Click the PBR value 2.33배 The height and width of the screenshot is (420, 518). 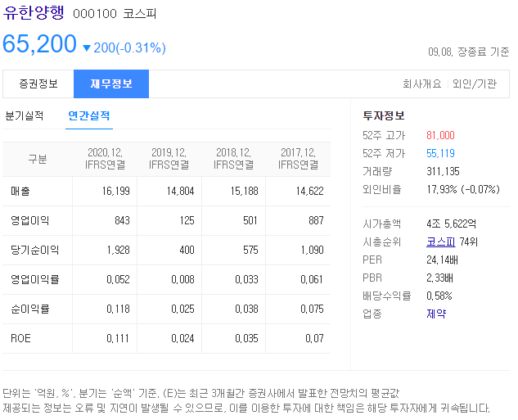tap(439, 278)
